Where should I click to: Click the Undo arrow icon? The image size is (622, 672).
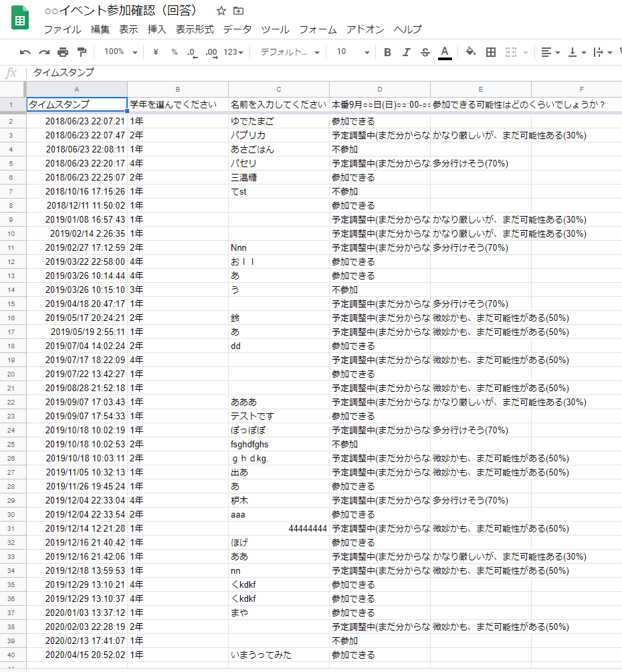point(25,52)
